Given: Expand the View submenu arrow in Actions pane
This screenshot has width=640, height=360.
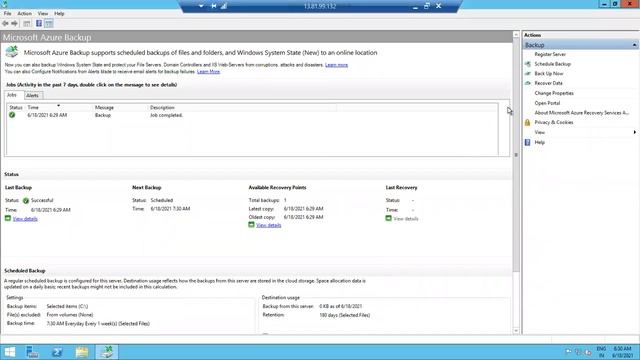Looking at the screenshot, I should pyautogui.click(x=634, y=132).
